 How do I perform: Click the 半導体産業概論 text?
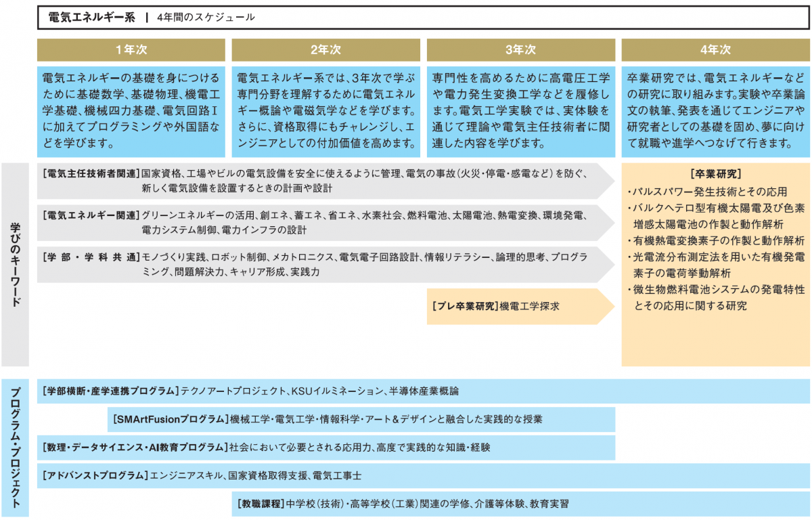click(424, 391)
